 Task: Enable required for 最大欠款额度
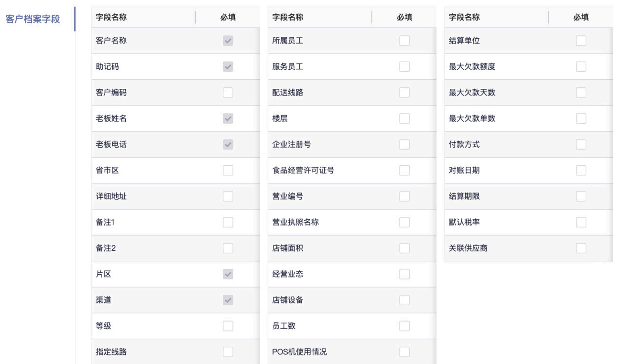[581, 67]
